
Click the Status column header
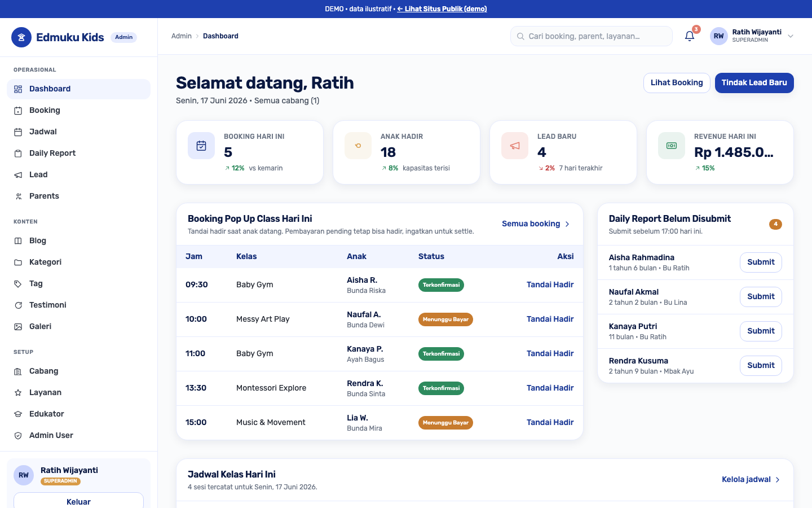431,257
